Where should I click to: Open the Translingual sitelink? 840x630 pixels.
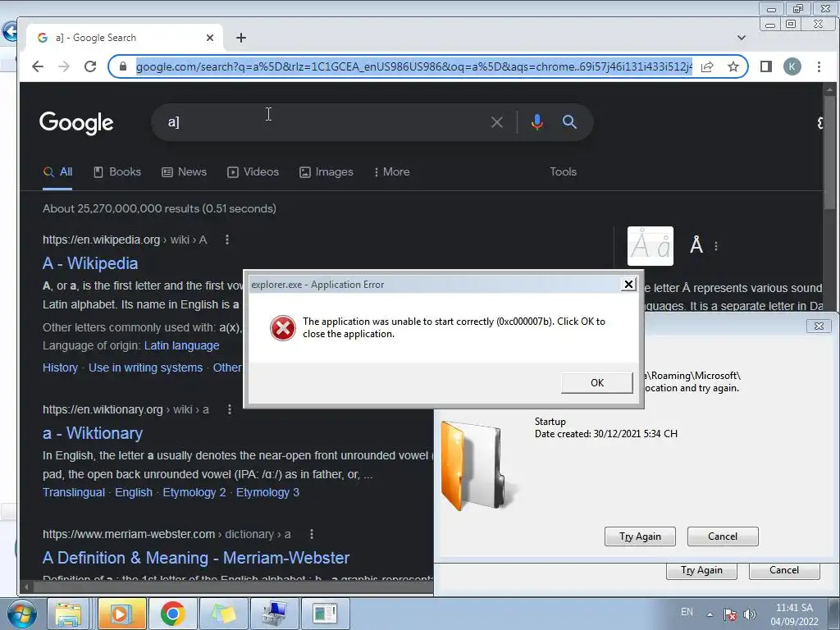[x=74, y=492]
